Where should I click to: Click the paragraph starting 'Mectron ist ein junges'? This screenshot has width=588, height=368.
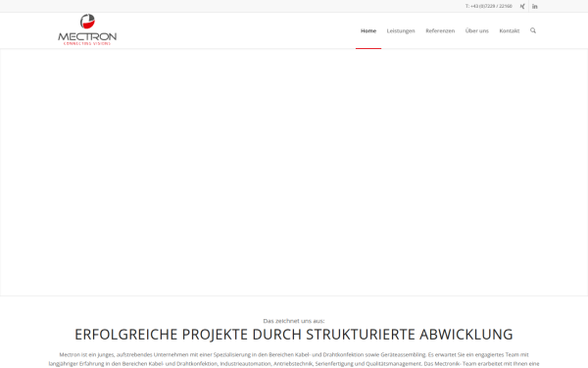[294, 359]
